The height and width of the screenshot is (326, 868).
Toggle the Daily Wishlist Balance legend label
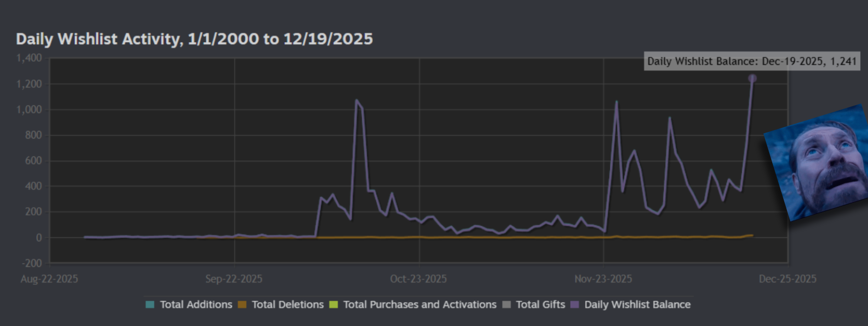(638, 305)
